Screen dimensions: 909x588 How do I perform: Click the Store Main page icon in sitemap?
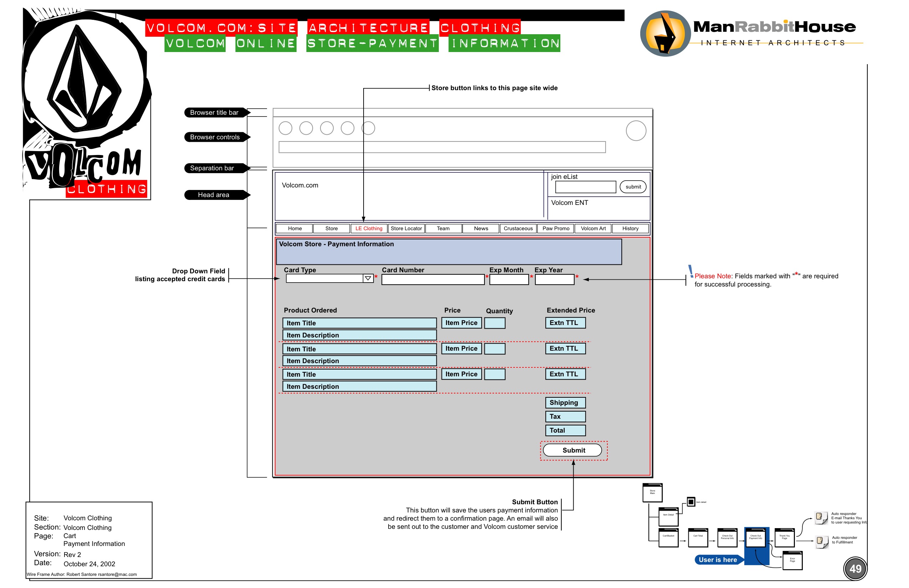[652, 493]
